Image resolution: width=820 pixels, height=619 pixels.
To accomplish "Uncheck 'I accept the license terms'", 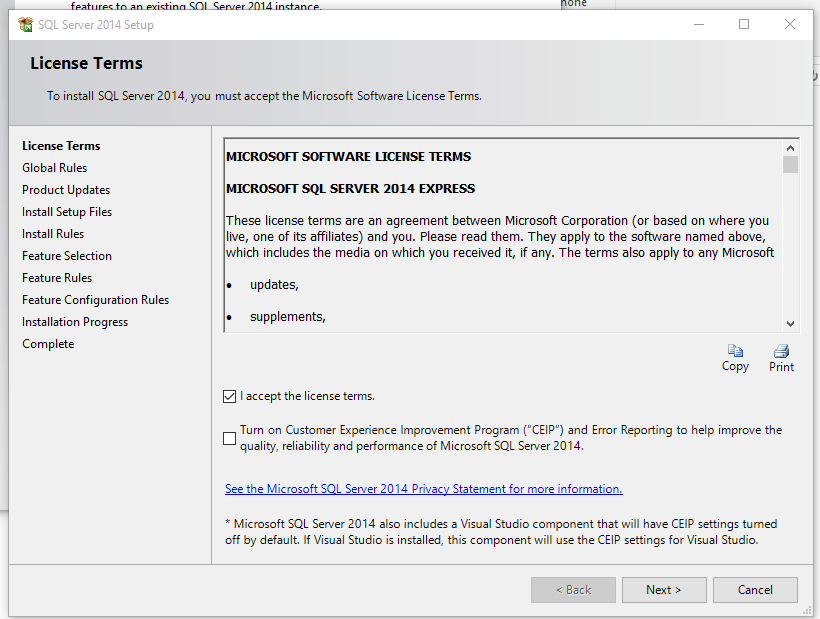I will click(229, 396).
